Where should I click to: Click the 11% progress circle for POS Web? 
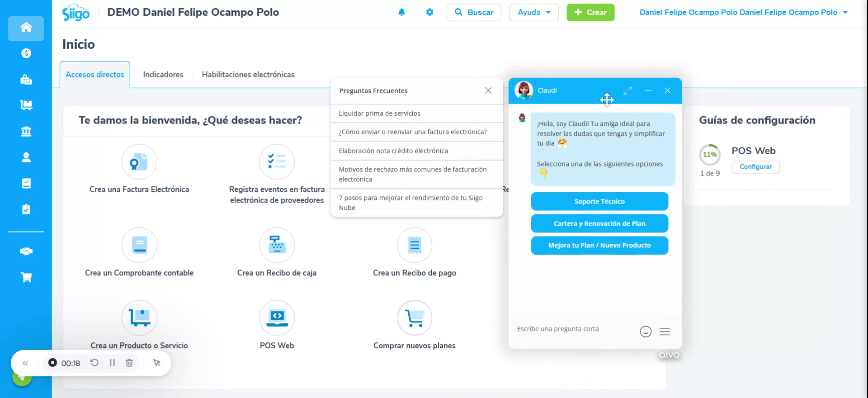[710, 155]
